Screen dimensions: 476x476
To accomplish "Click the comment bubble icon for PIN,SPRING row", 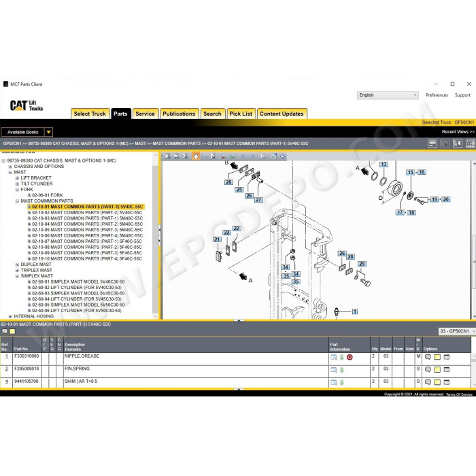I will [x=428, y=369].
